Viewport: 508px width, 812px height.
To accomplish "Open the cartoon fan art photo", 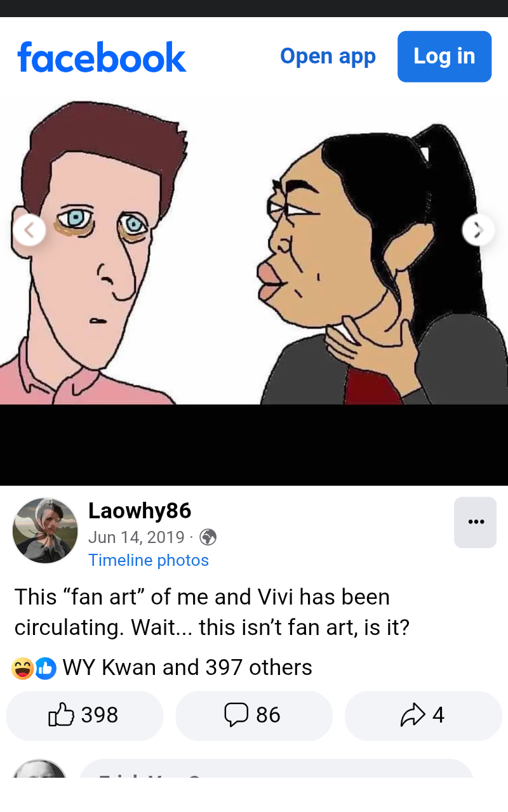I will 254,252.
